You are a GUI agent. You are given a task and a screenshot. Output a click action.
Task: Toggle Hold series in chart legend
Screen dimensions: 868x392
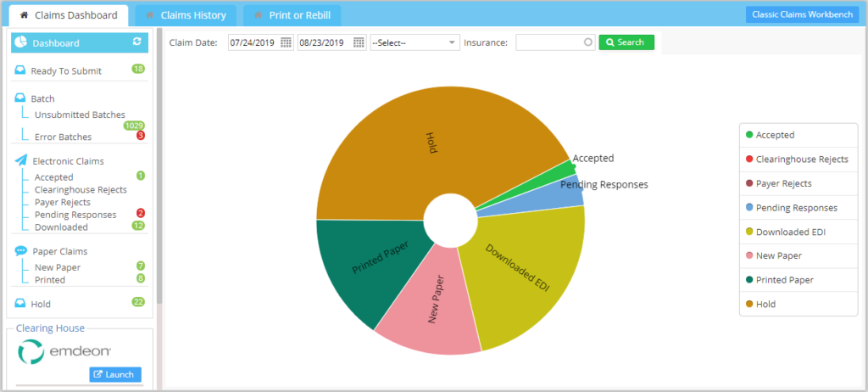pos(798,304)
